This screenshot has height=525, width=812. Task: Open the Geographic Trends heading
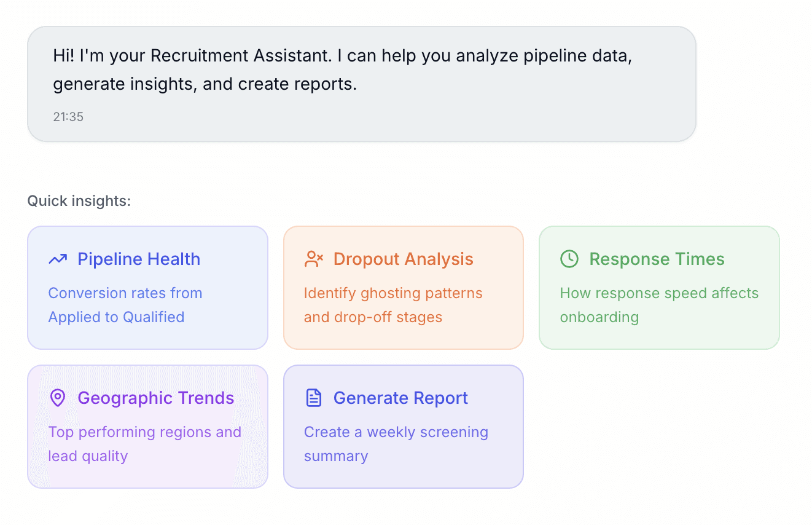pyautogui.click(x=155, y=398)
